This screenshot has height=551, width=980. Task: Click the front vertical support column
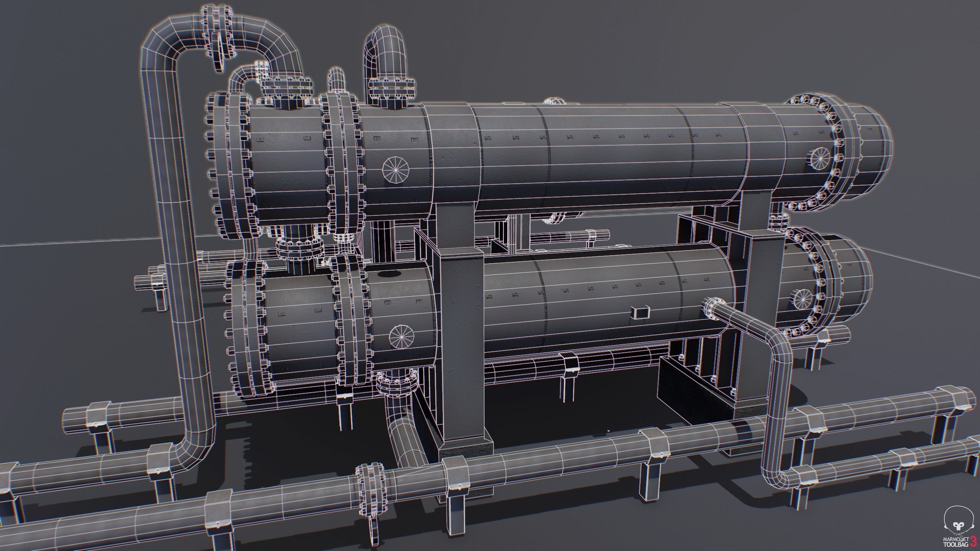point(461,344)
